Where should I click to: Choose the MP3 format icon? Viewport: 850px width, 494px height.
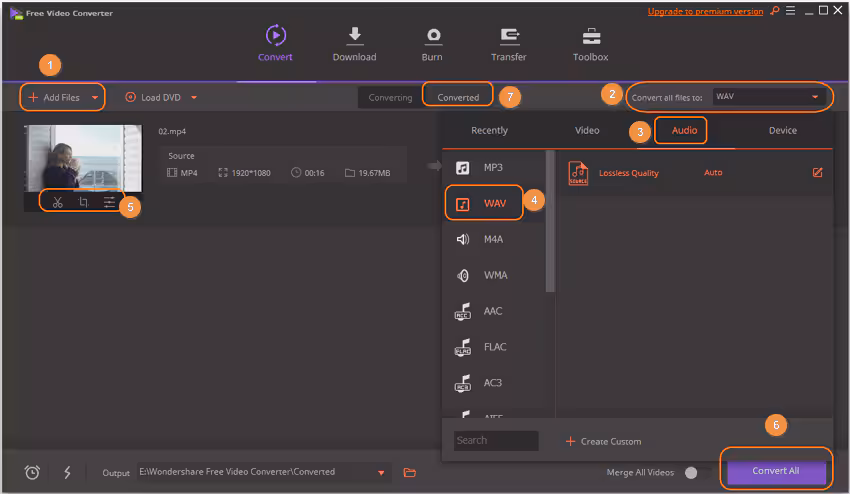click(x=462, y=168)
